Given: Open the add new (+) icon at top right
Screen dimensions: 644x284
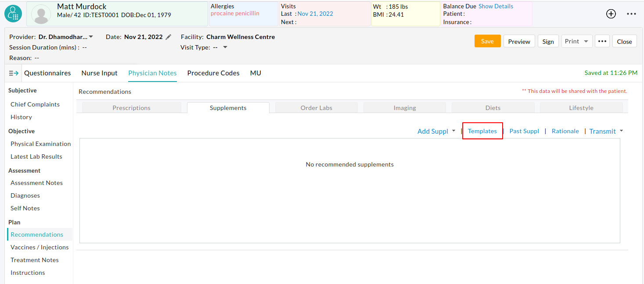Looking at the screenshot, I should [611, 14].
